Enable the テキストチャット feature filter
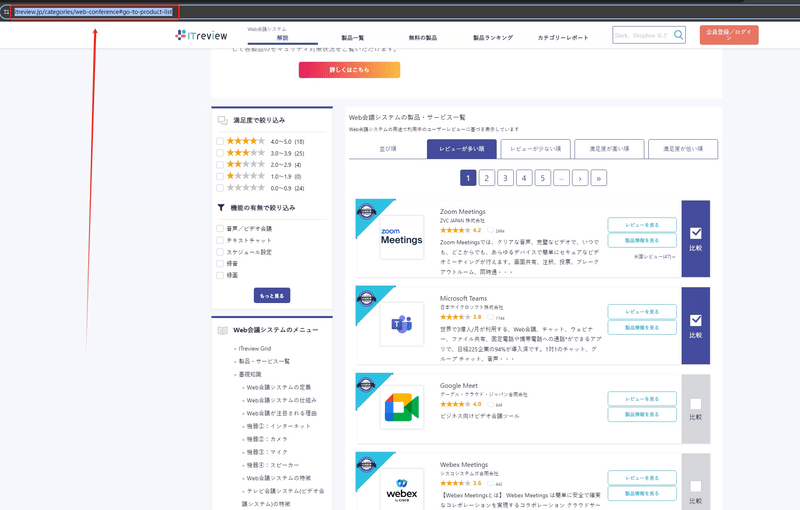Viewport: 800px width, 510px height. coord(220,240)
